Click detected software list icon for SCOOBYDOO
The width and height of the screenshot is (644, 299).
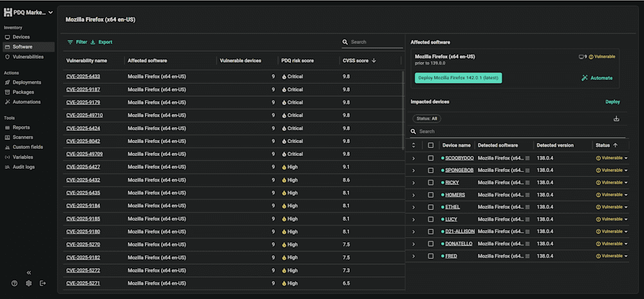(x=527, y=158)
